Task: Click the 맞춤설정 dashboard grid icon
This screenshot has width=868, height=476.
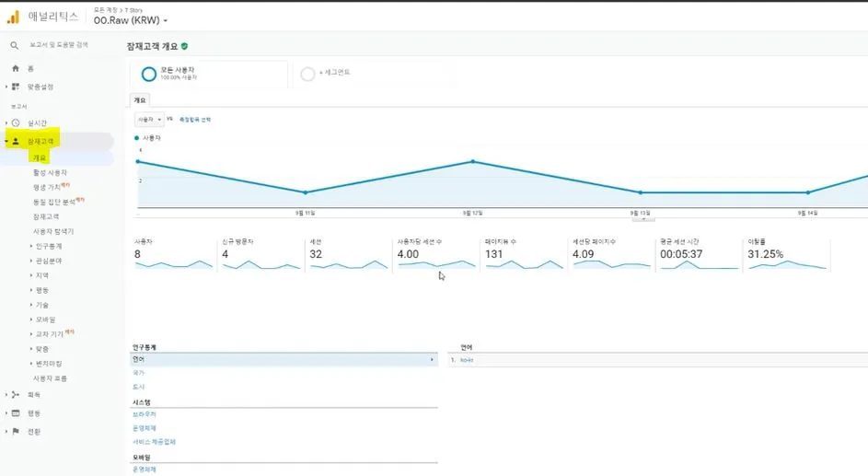Action: (x=16, y=87)
